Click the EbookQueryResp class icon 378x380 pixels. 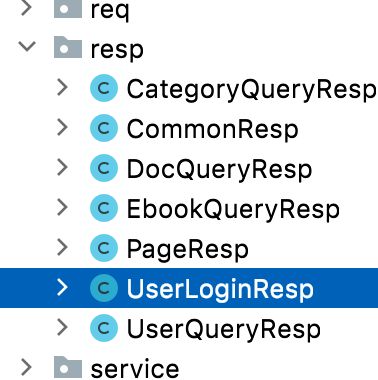(x=104, y=208)
